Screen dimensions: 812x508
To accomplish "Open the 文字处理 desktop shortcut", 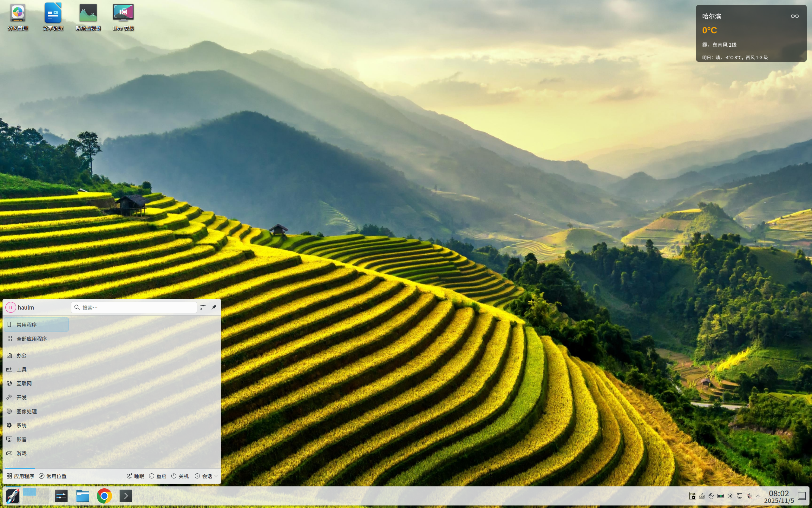I will pos(53,17).
